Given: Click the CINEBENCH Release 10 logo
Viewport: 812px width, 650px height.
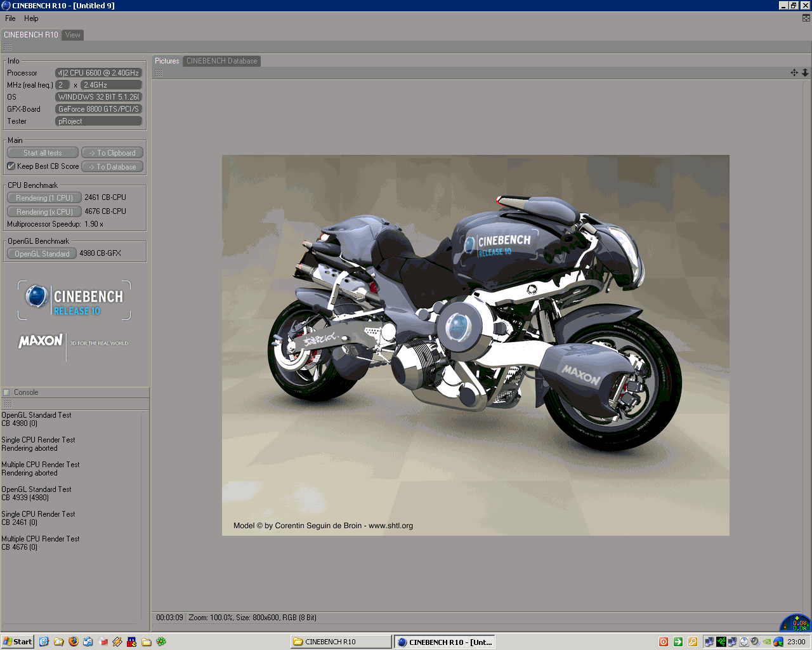Looking at the screenshot, I should point(74,300).
